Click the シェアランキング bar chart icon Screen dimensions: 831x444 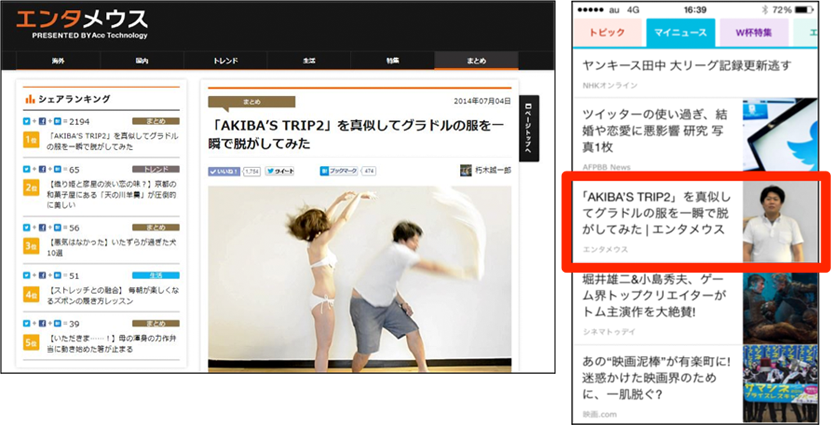tap(30, 99)
